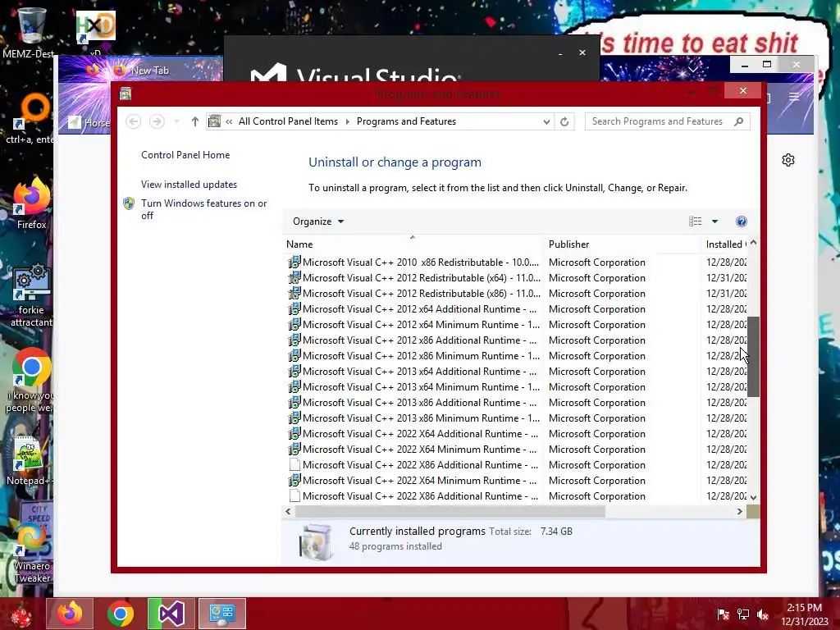
Task: Click the Firefox settings gear icon
Action: [x=788, y=160]
